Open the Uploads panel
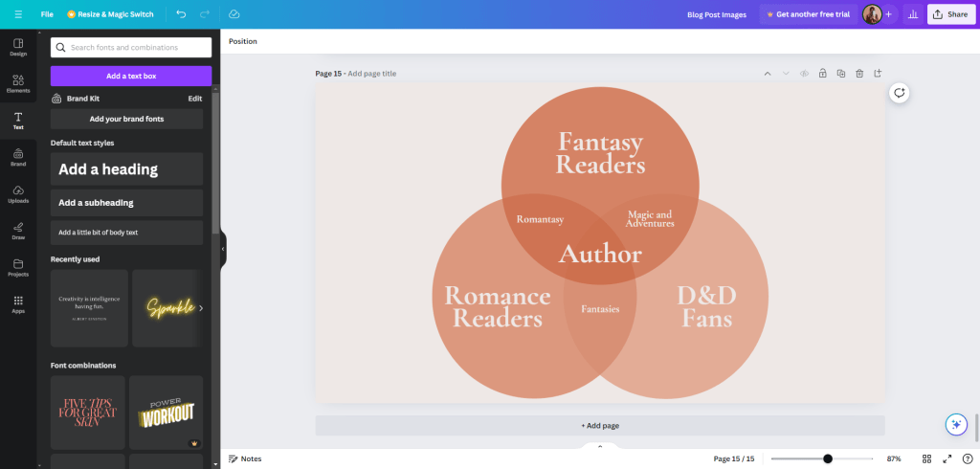Viewport: 980px width, 469px height. 18,192
